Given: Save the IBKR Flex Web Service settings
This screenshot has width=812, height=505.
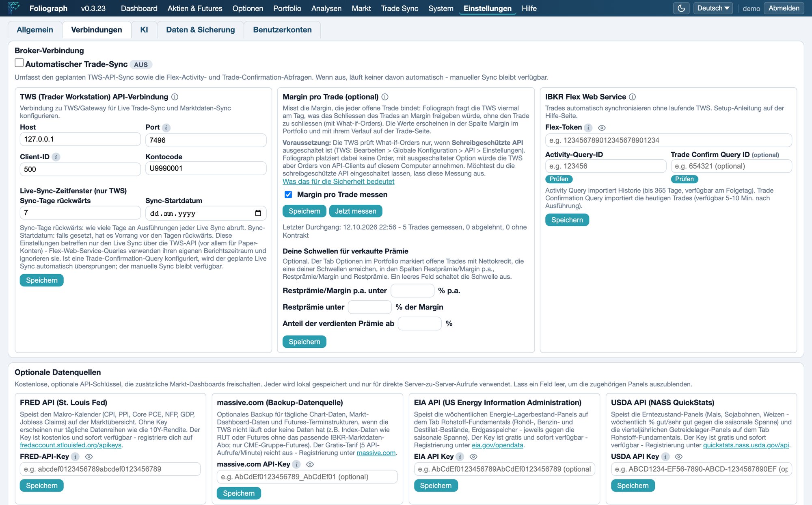Looking at the screenshot, I should coord(567,220).
